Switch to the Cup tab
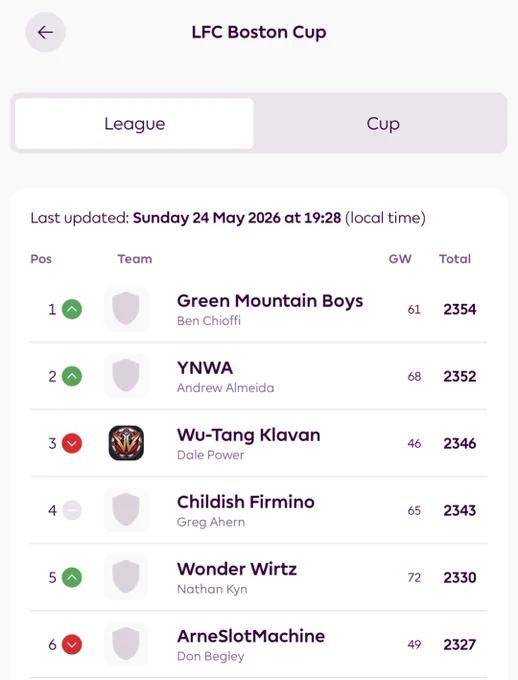 coord(383,124)
